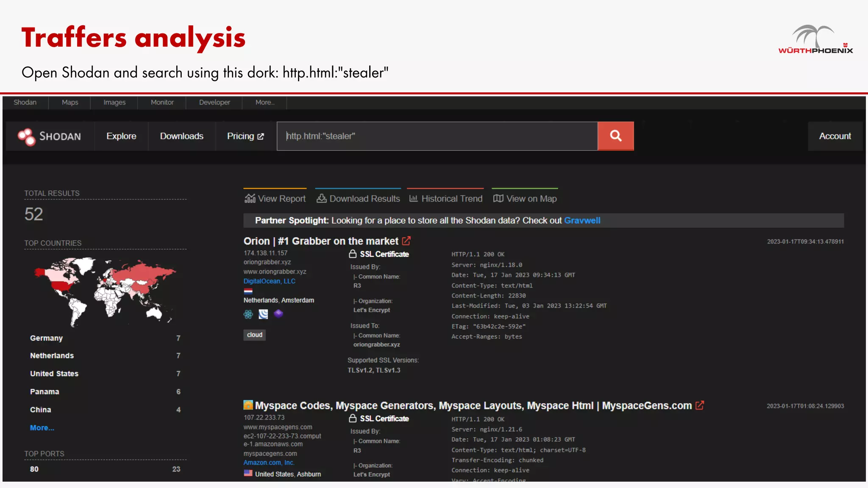
Task: Filter results by port 80
Action: (x=105, y=469)
